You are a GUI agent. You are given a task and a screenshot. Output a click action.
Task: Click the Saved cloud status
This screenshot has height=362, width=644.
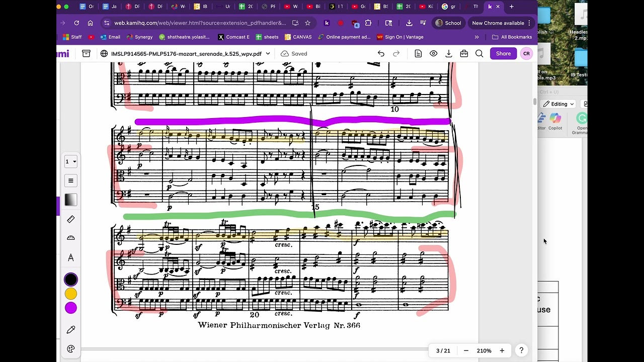[294, 53]
